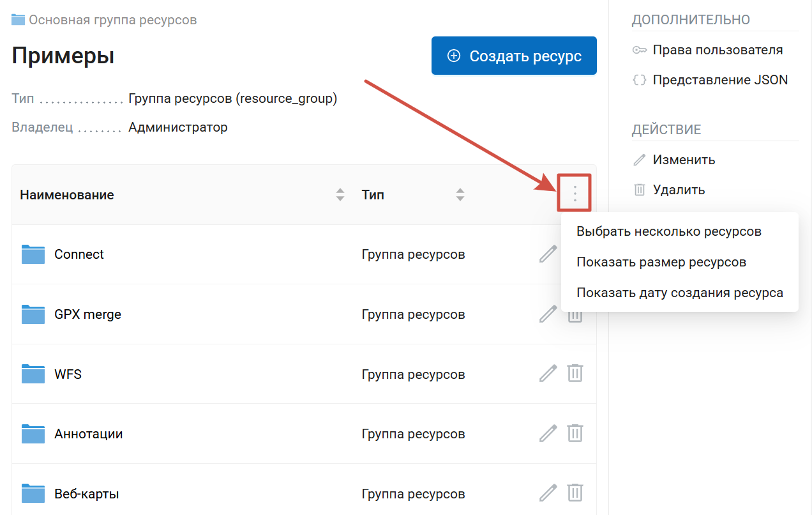The width and height of the screenshot is (812, 515).
Task: Edit the WFS resource via pencil icon
Action: coord(548,373)
